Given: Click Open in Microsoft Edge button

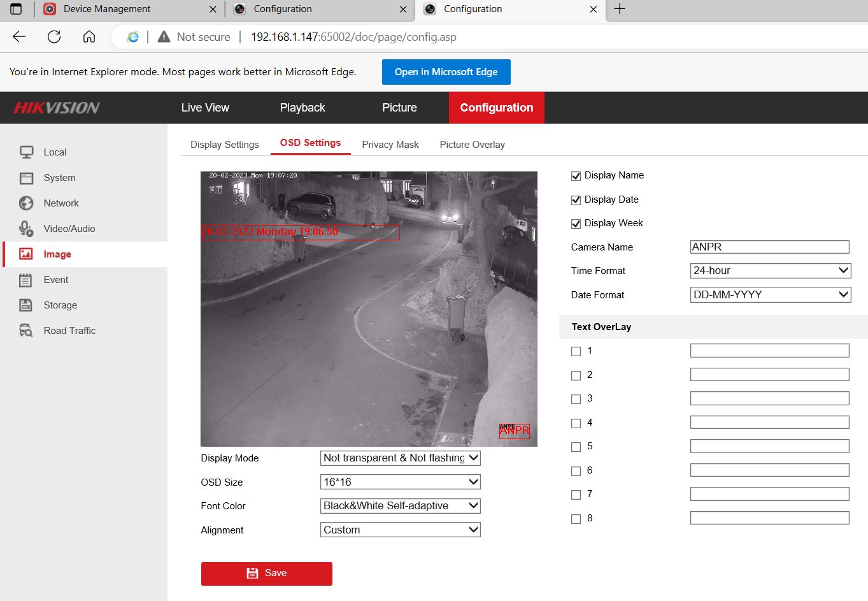Looking at the screenshot, I should (446, 72).
